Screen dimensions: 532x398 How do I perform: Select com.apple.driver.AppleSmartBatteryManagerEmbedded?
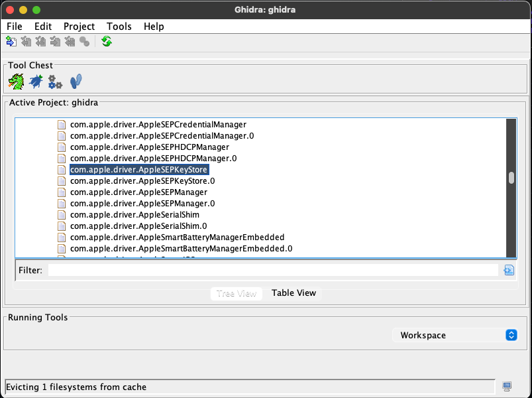[x=177, y=237]
